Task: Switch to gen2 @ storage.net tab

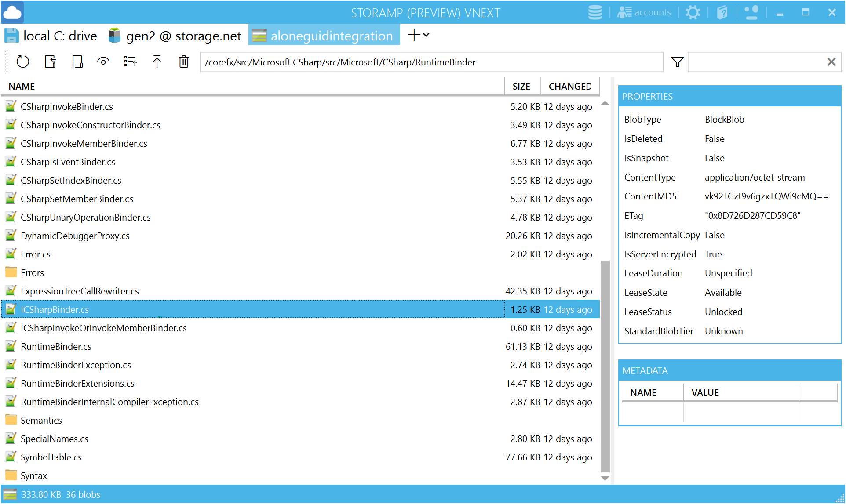Action: tap(175, 36)
